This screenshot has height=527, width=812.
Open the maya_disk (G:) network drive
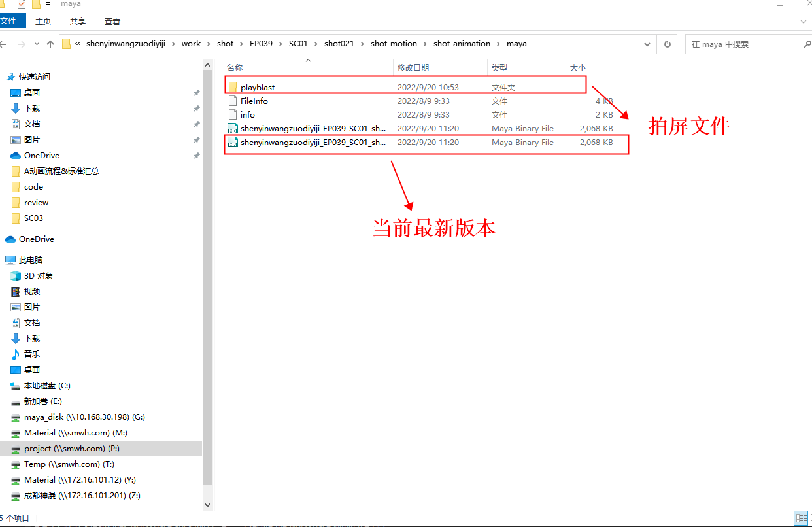[x=84, y=416]
